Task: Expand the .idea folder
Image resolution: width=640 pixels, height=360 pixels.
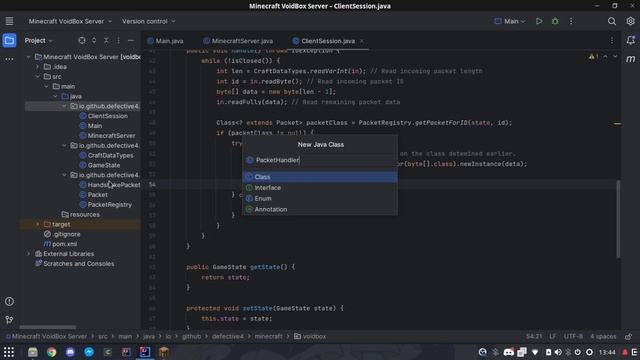Action: (x=38, y=67)
